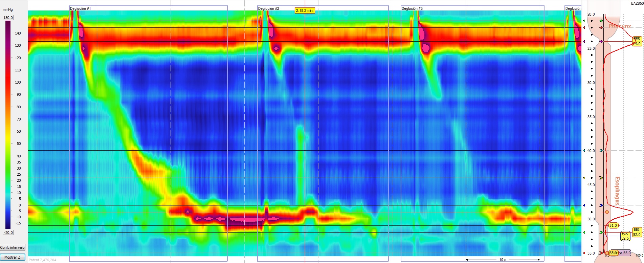644x263 pixels.
Task: Click the green diamond pharynx marker
Action: 601,21
